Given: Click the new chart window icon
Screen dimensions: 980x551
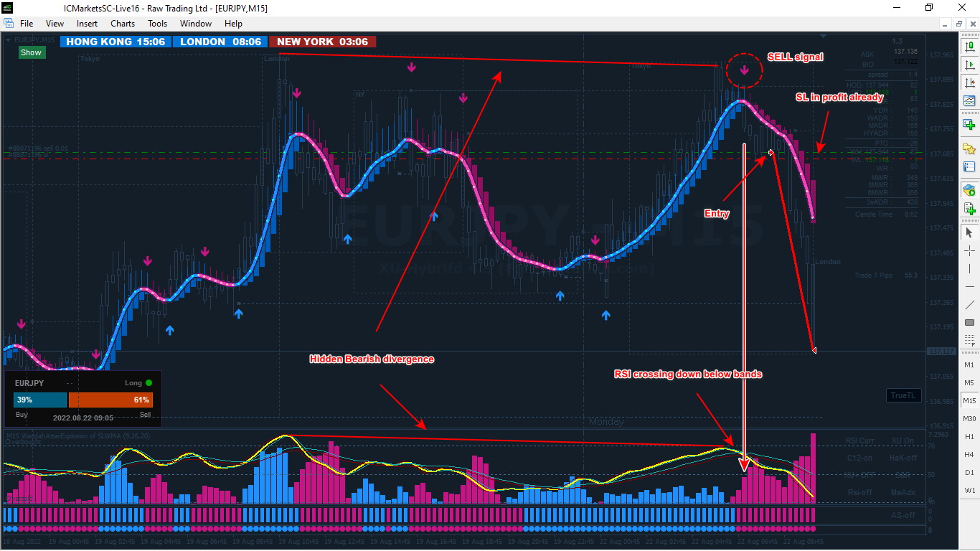Looking at the screenshot, I should [x=969, y=124].
